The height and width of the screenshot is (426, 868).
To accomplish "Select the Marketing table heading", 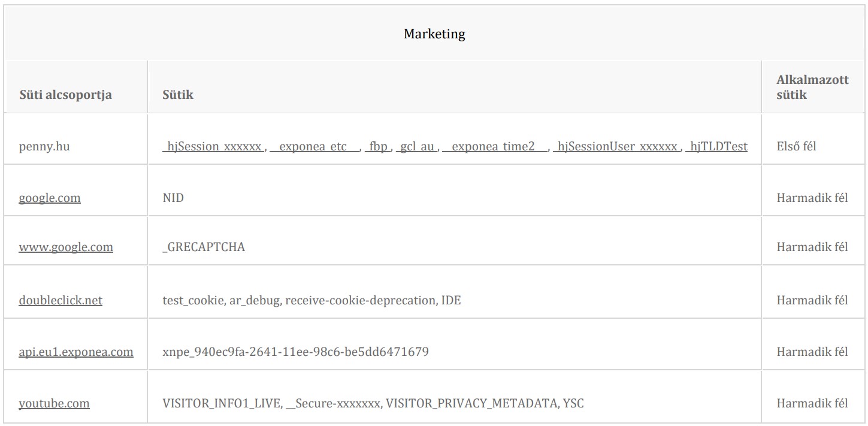I will (x=434, y=34).
